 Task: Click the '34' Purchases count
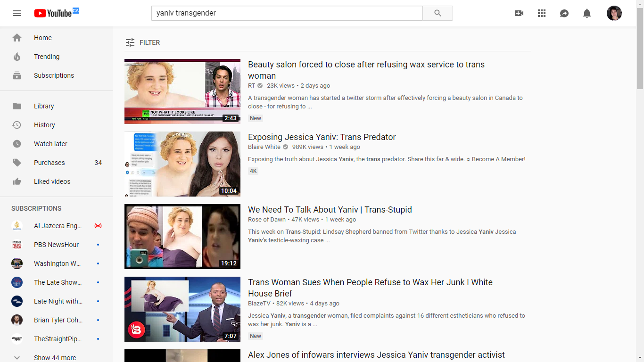coord(98,163)
